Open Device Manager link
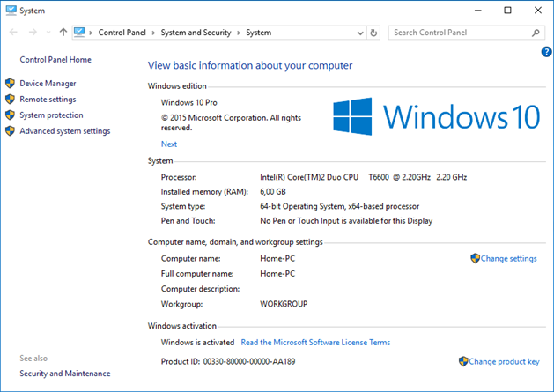Viewport: 554px width, 392px height. coord(48,84)
